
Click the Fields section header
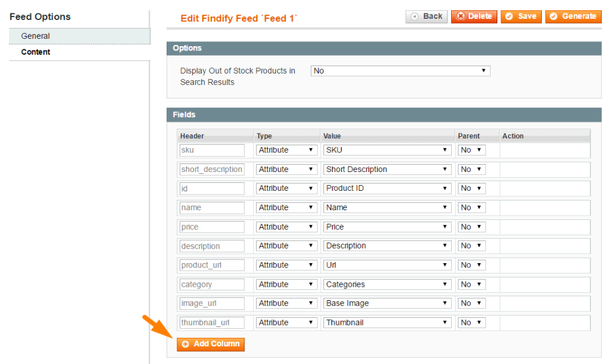(x=384, y=115)
